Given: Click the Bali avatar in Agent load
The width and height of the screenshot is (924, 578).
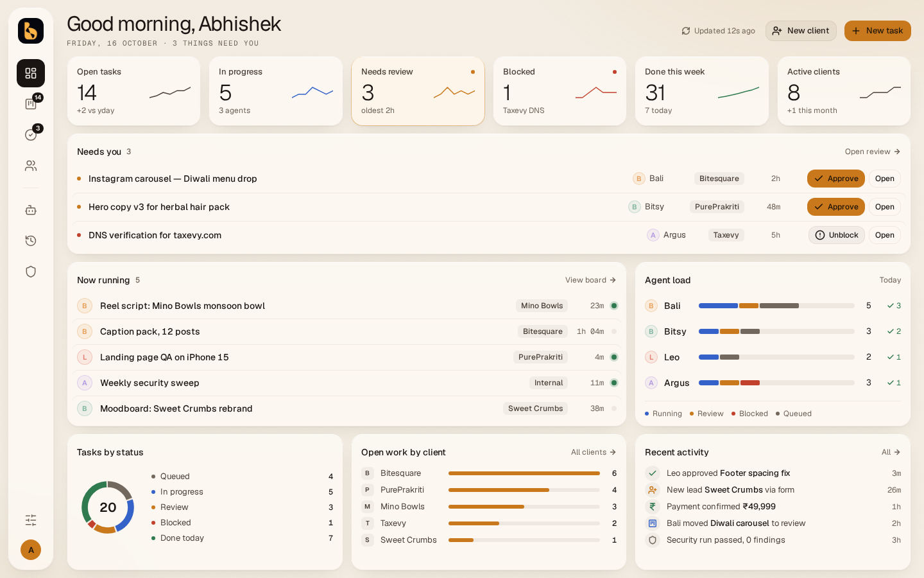Looking at the screenshot, I should coord(651,306).
